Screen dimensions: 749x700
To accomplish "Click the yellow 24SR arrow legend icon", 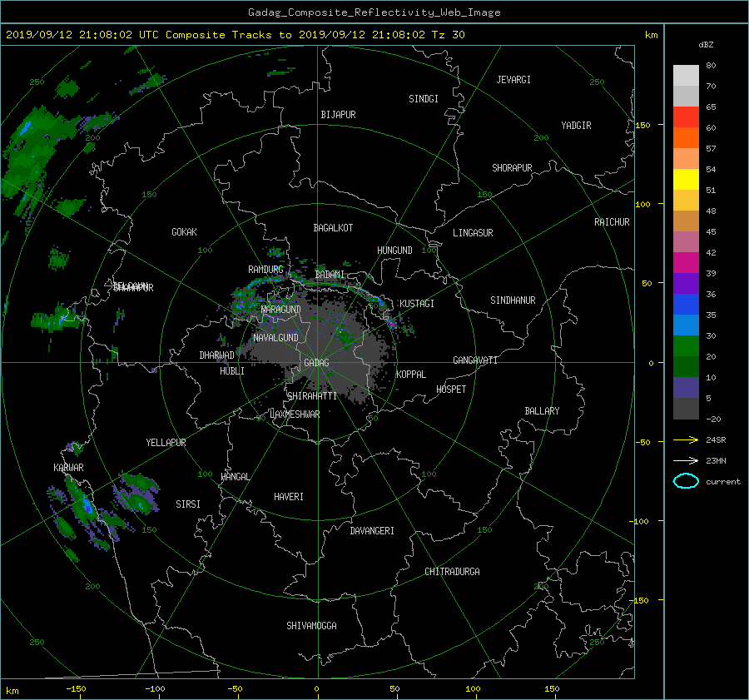I will [x=686, y=440].
